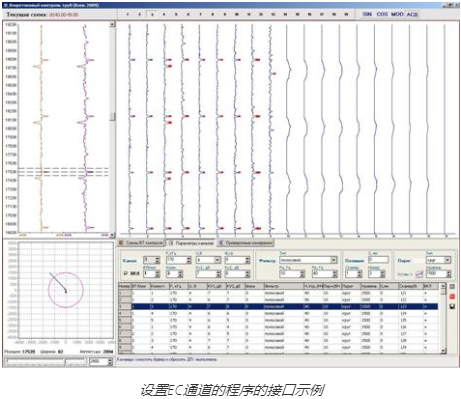The image size is (461, 399).
Task: Select the highlighted row 3 in channel table
Action: tap(278, 306)
